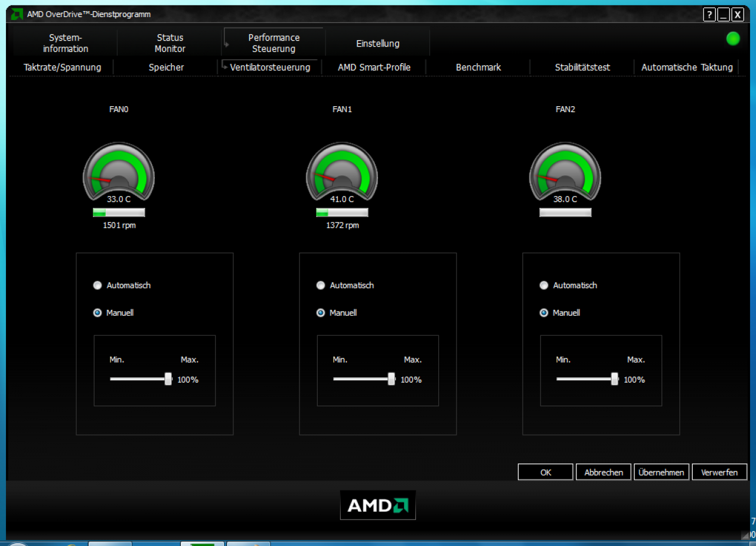The height and width of the screenshot is (546, 756).
Task: Click the 1372 rpm reading
Action: click(x=343, y=225)
